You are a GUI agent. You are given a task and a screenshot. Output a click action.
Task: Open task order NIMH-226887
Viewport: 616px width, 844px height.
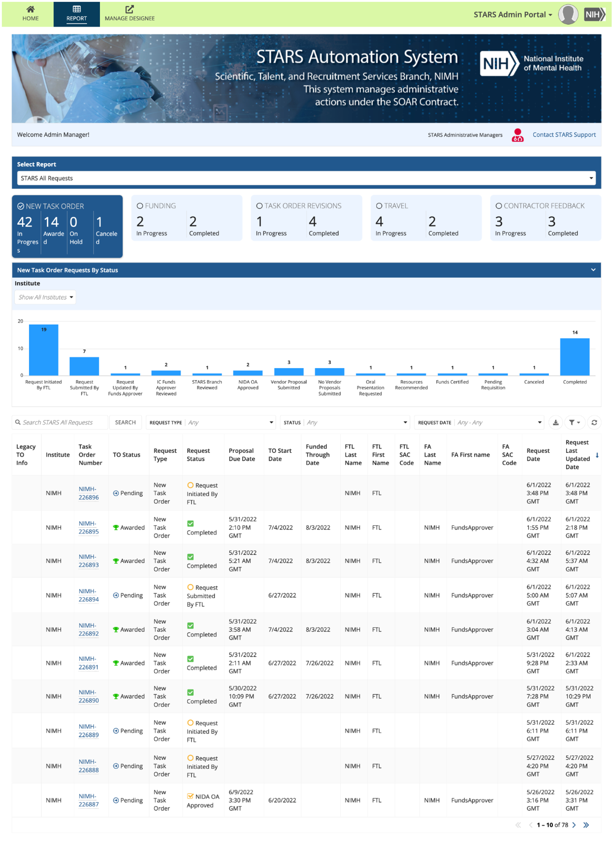[88, 800]
